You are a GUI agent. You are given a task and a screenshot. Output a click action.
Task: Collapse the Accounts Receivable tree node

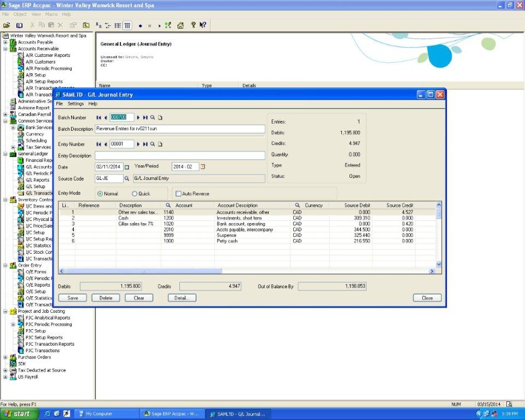pos(5,49)
